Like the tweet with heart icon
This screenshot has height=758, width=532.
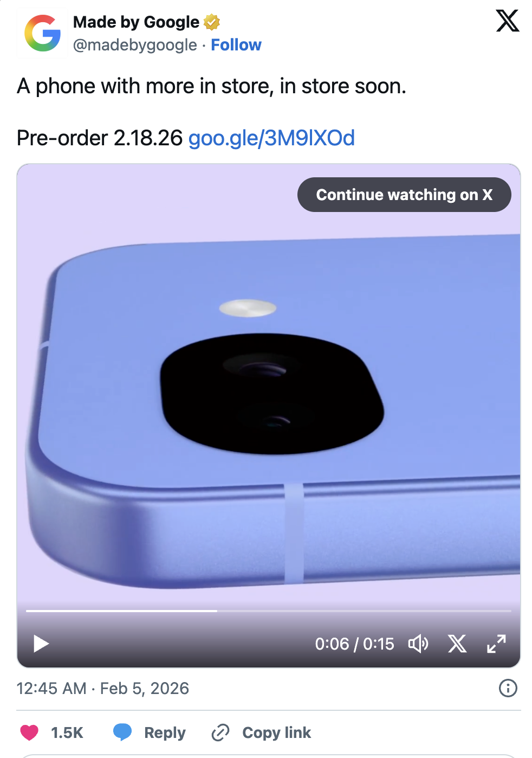click(x=29, y=733)
